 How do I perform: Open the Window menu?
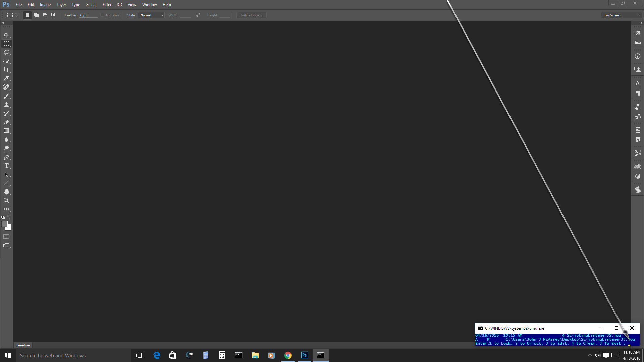coord(149,5)
